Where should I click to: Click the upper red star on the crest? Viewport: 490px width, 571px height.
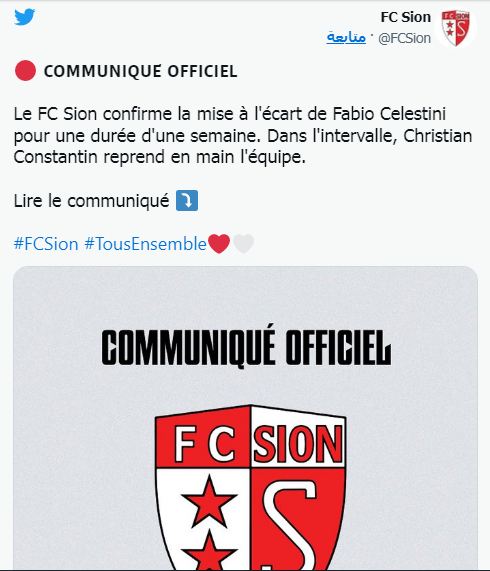(209, 501)
